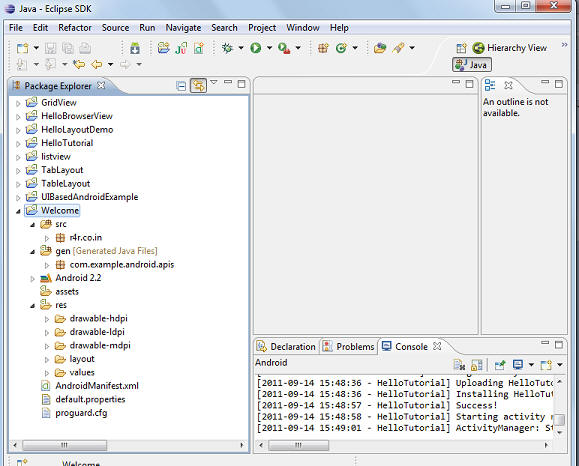Click the Last Edit Location arrow icon
This screenshot has width=579, height=466.
(79, 65)
